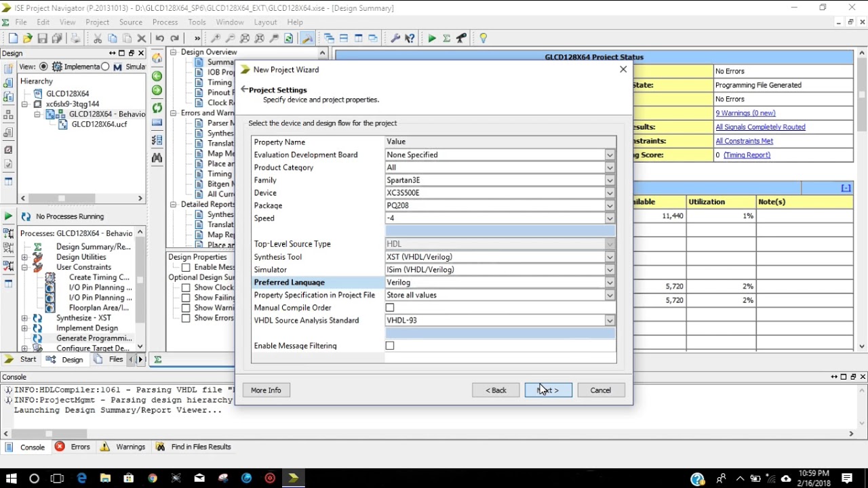
Task: Open the Tools menu
Action: (197, 22)
